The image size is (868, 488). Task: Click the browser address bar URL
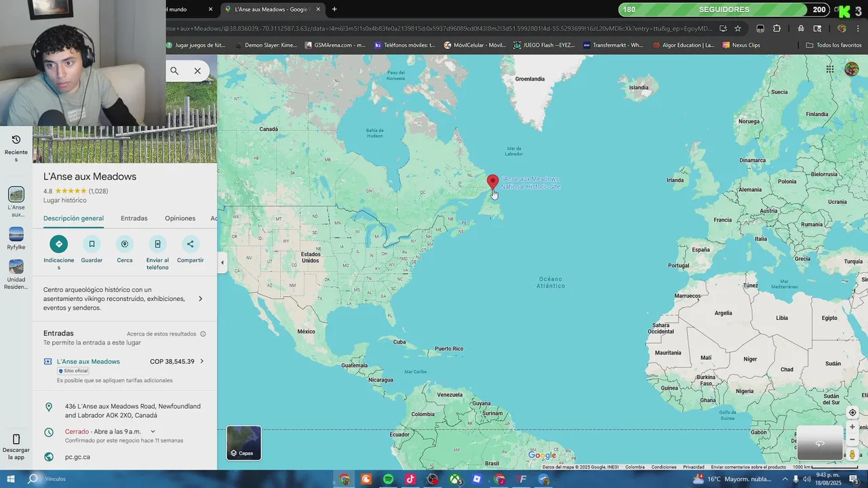pos(441,28)
